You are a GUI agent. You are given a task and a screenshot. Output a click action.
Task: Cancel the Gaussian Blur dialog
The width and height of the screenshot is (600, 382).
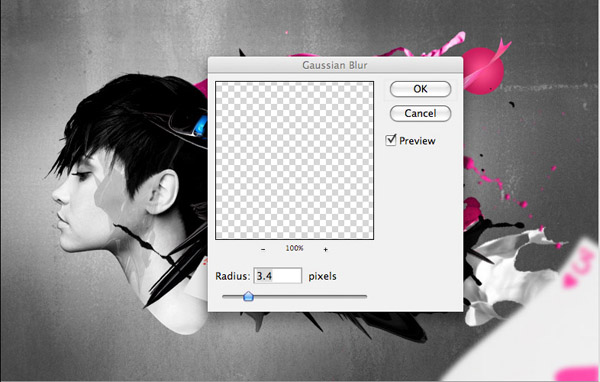420,113
